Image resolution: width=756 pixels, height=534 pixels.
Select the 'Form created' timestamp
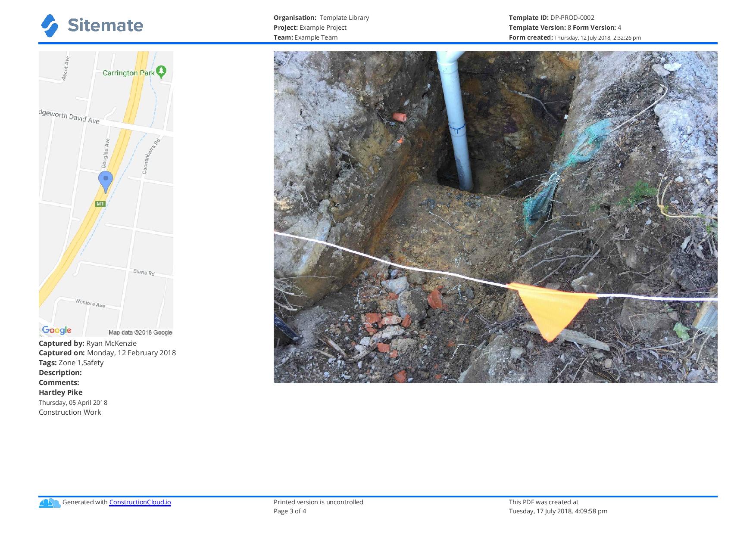575,37
